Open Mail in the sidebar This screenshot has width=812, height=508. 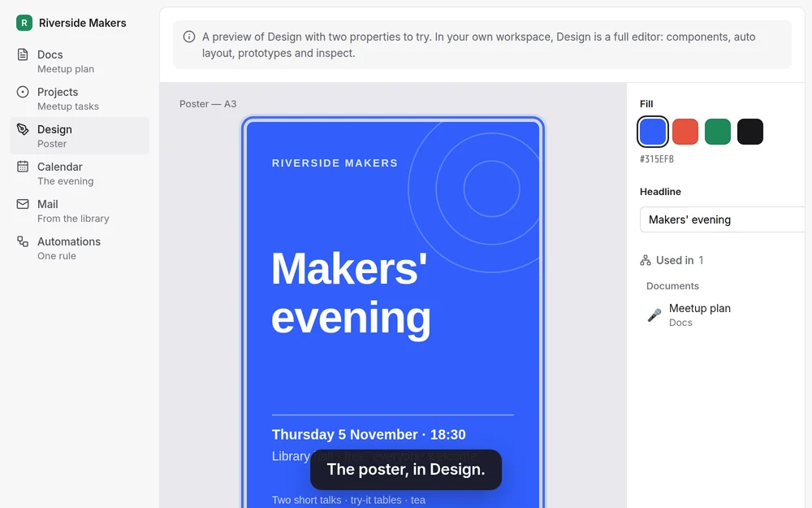pyautogui.click(x=80, y=211)
